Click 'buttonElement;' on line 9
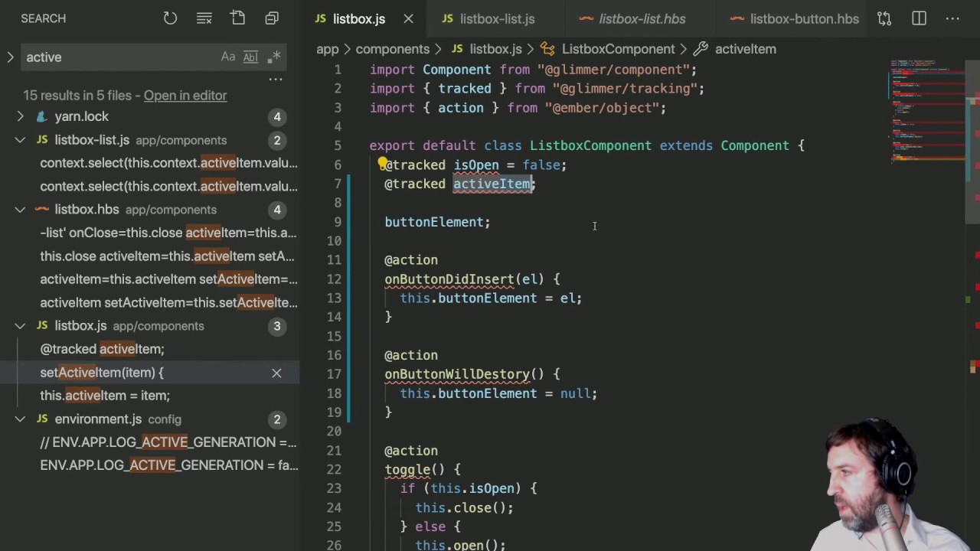The height and width of the screenshot is (551, 980). 437,222
